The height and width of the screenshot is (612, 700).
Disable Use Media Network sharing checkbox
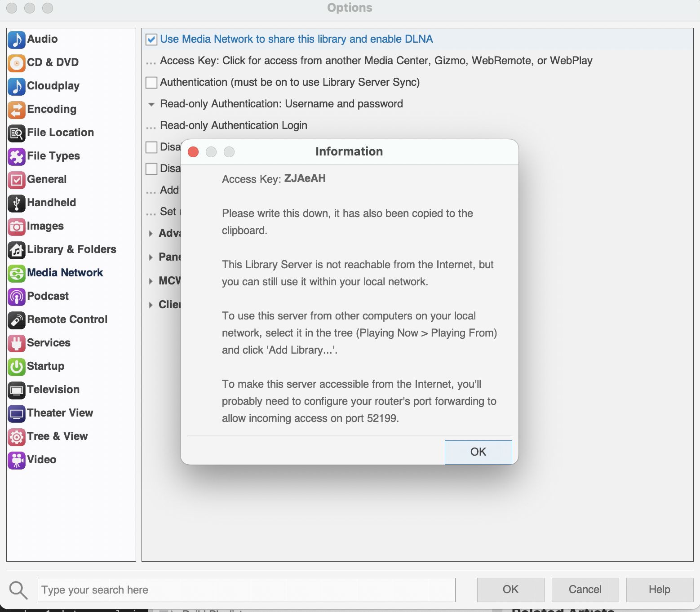152,40
